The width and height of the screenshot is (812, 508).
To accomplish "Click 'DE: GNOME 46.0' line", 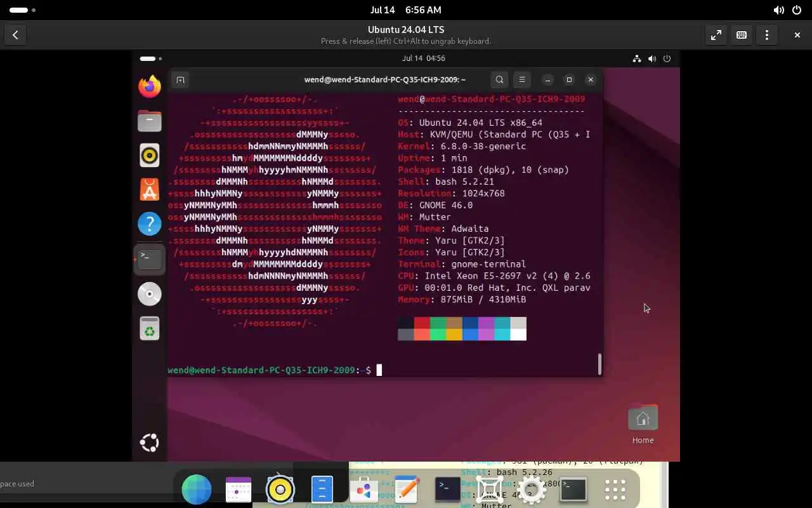I will pyautogui.click(x=435, y=205).
